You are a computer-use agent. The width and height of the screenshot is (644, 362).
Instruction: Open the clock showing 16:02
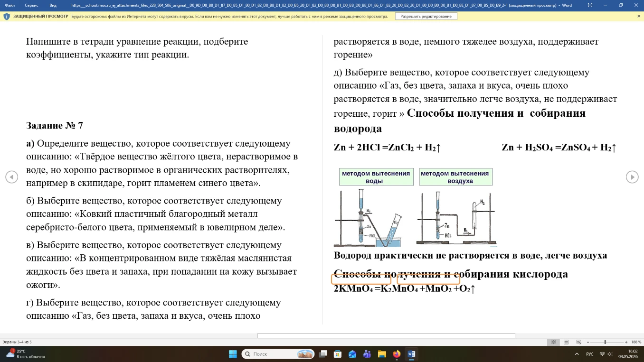click(x=628, y=354)
